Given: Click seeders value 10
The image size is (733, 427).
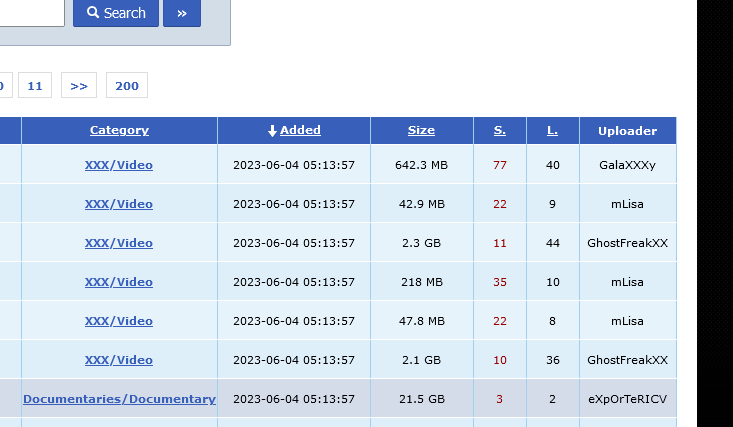Looking at the screenshot, I should pyautogui.click(x=500, y=360).
